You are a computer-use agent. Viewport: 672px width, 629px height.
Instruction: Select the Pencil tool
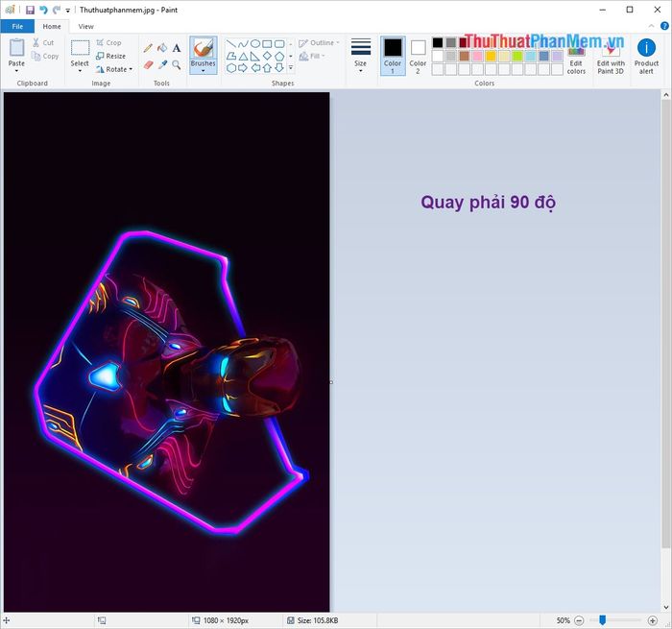tap(148, 47)
